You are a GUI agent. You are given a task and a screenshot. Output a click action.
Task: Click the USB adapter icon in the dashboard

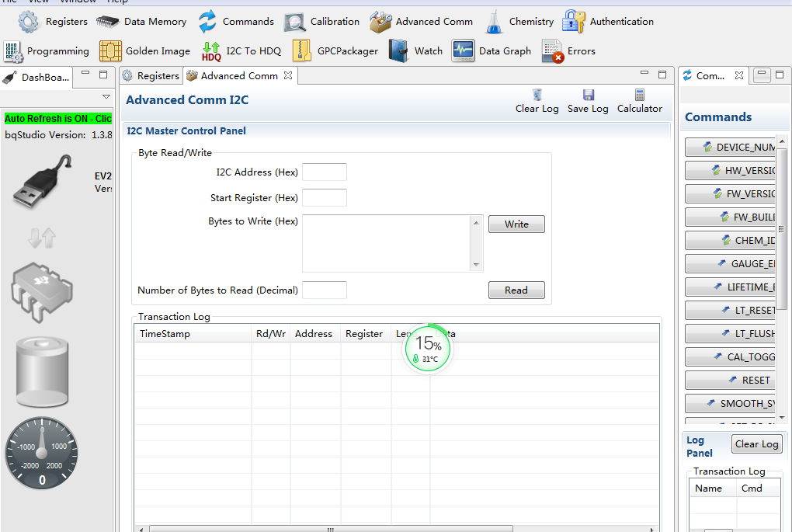tap(43, 182)
